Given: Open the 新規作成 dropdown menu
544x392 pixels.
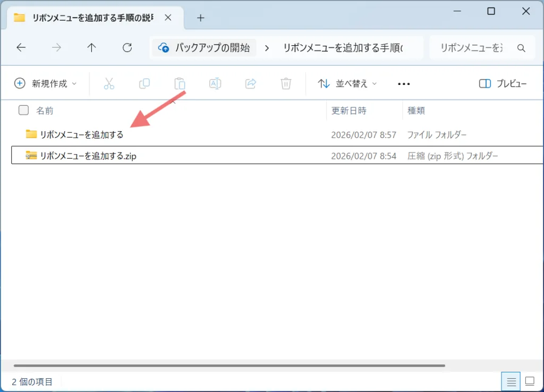Looking at the screenshot, I should coord(46,83).
